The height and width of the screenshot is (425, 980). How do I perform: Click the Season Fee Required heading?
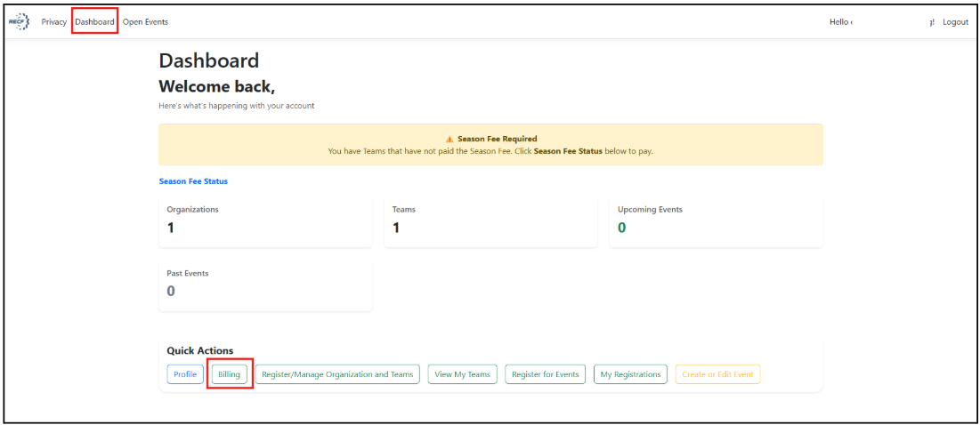497,140
